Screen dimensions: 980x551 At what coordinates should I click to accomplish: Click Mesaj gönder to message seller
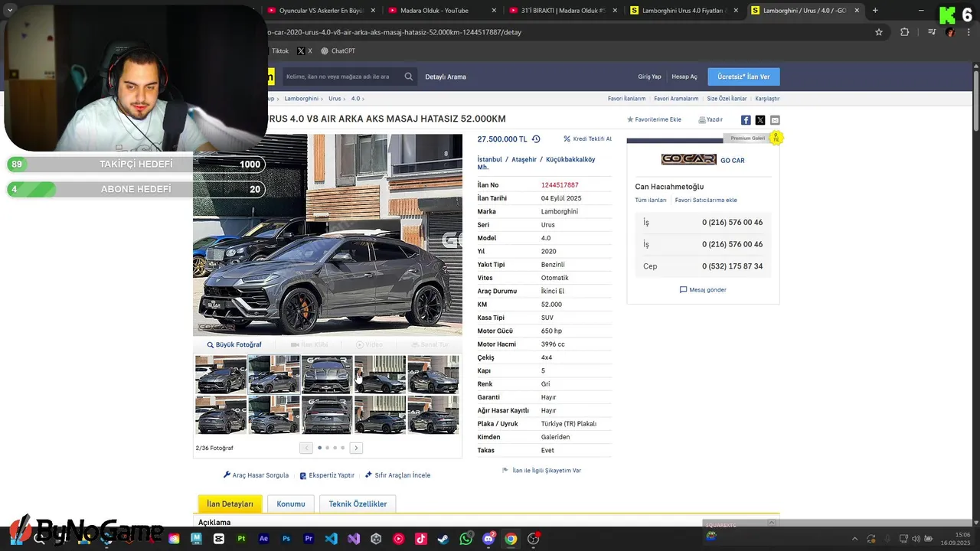pyautogui.click(x=703, y=290)
